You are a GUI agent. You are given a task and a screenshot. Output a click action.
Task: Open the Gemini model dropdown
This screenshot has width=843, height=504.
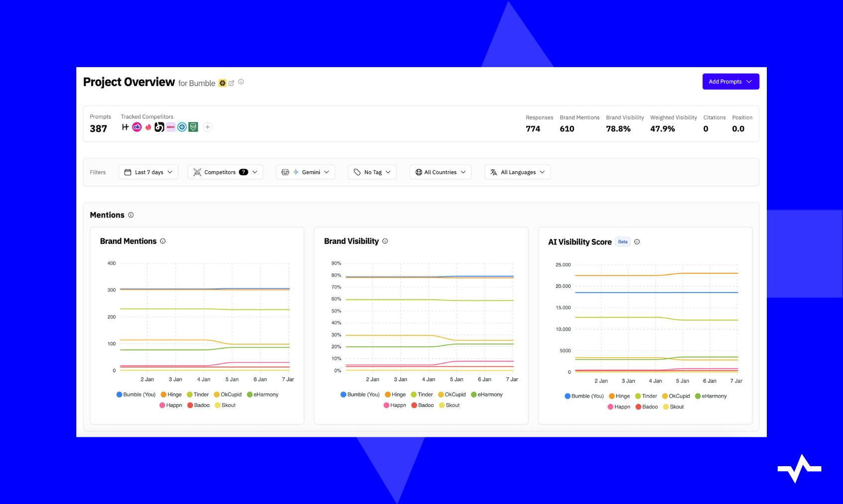[305, 172]
